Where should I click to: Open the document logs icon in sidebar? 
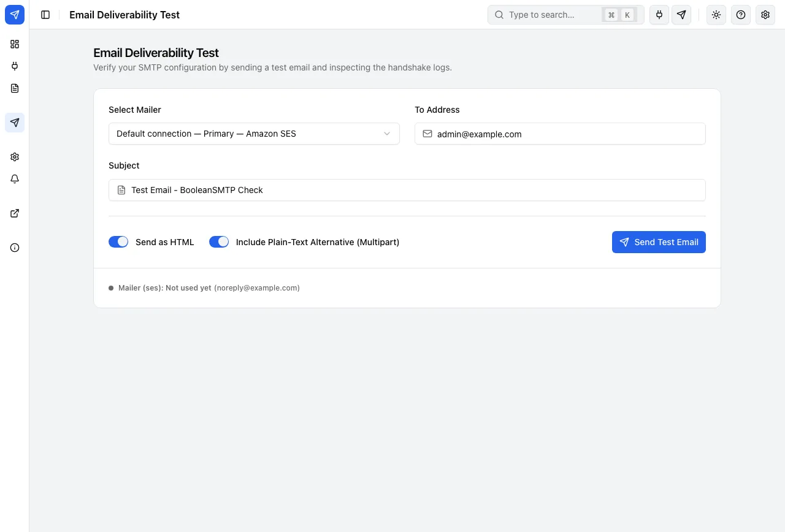pos(15,88)
